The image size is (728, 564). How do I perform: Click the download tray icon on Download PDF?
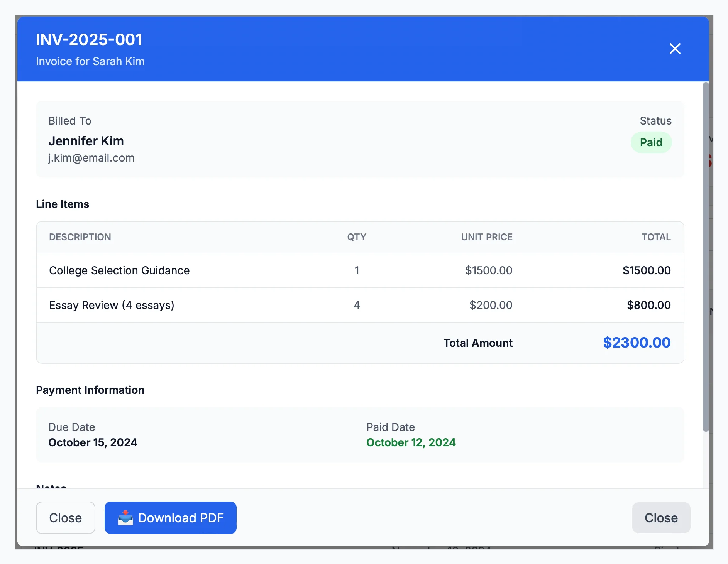126,518
